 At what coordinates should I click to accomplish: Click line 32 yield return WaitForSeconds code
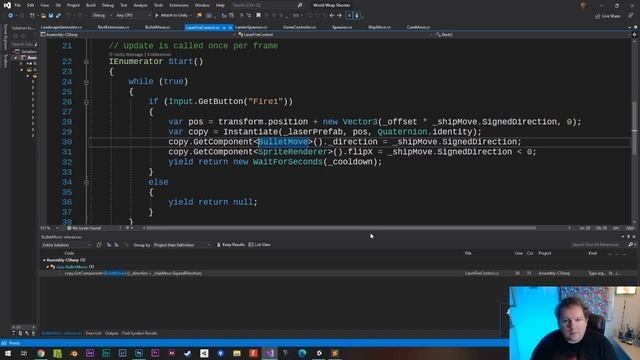275,162
